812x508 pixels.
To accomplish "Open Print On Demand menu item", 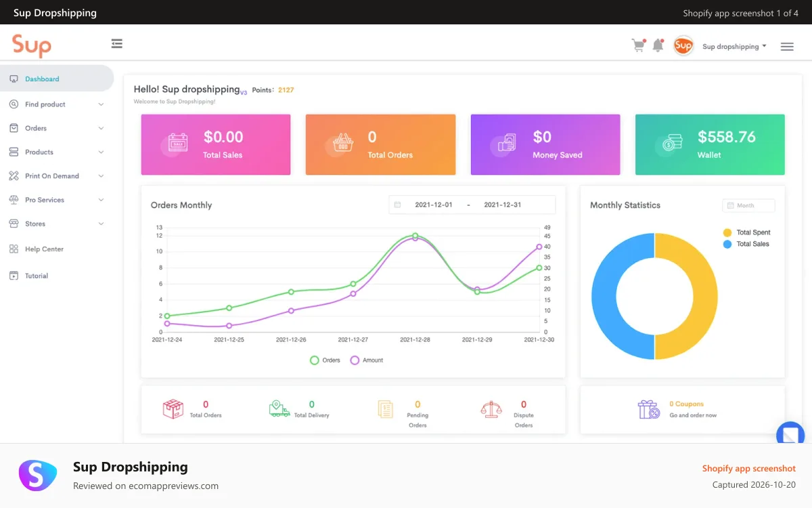I will [57, 176].
